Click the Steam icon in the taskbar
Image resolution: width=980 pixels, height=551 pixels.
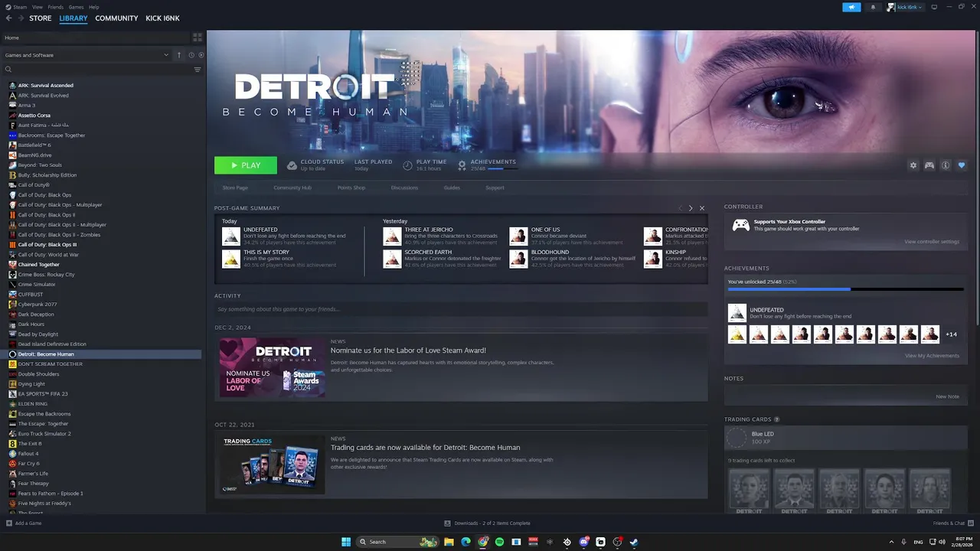pos(634,542)
